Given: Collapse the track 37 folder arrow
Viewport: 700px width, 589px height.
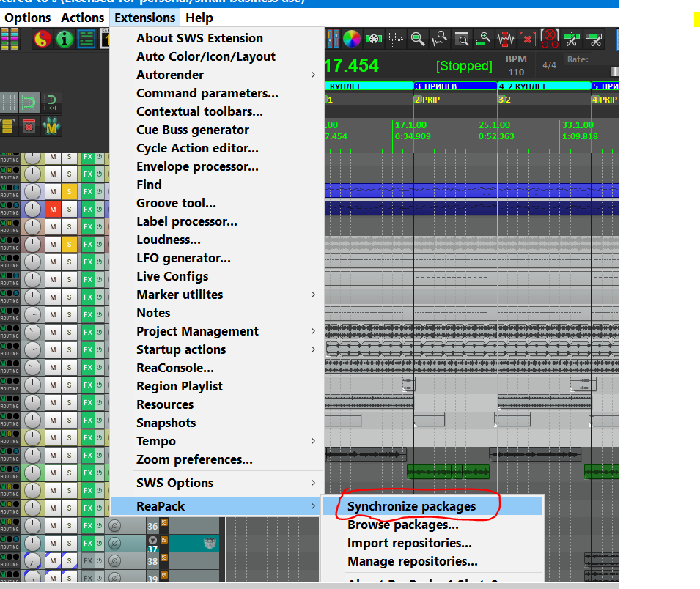Looking at the screenshot, I should [152, 540].
